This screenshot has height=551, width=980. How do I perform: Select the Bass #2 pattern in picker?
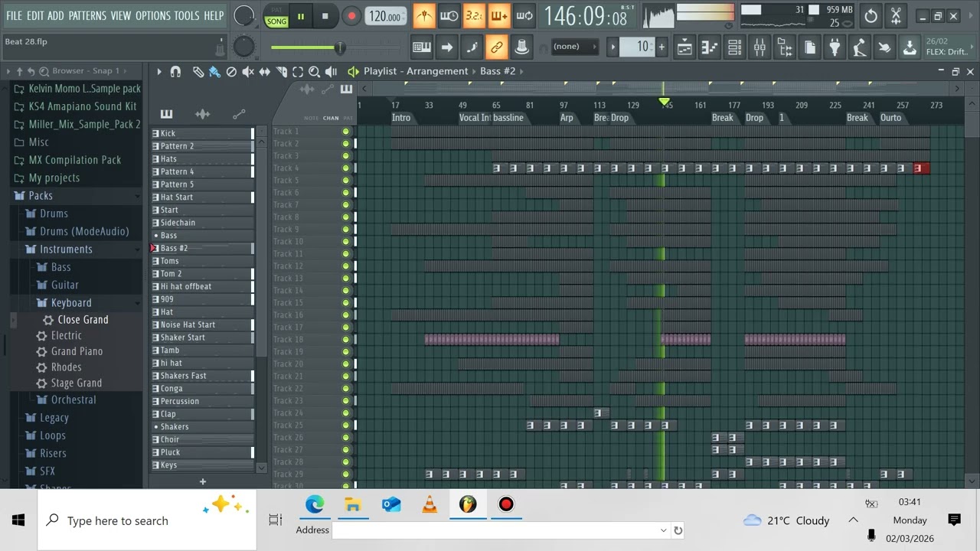click(x=203, y=248)
